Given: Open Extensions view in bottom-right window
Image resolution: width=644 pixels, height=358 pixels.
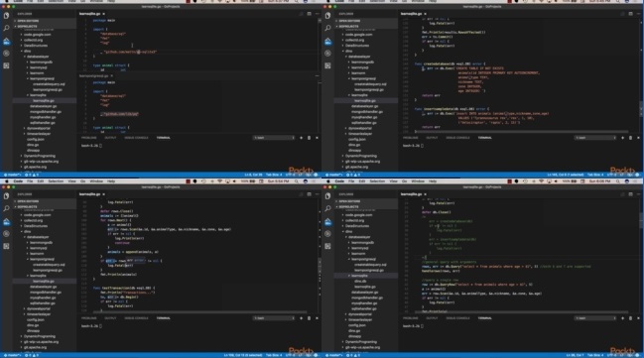Looking at the screenshot, I should click(327, 246).
